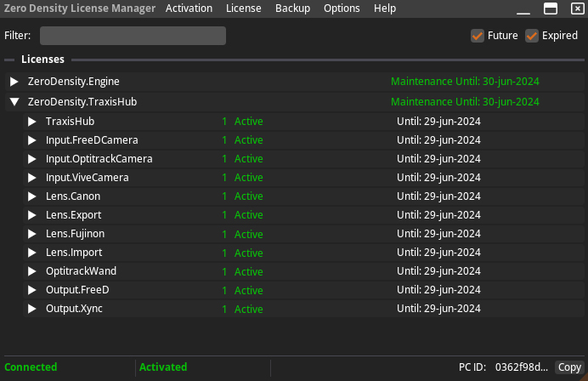
Task: Collapse the Licenses section header
Action: [10, 60]
